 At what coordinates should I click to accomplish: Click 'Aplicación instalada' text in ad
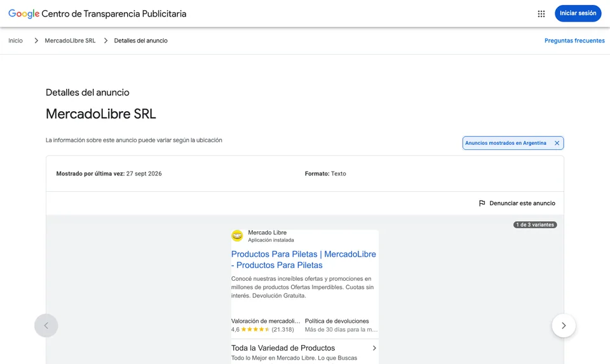click(x=271, y=240)
